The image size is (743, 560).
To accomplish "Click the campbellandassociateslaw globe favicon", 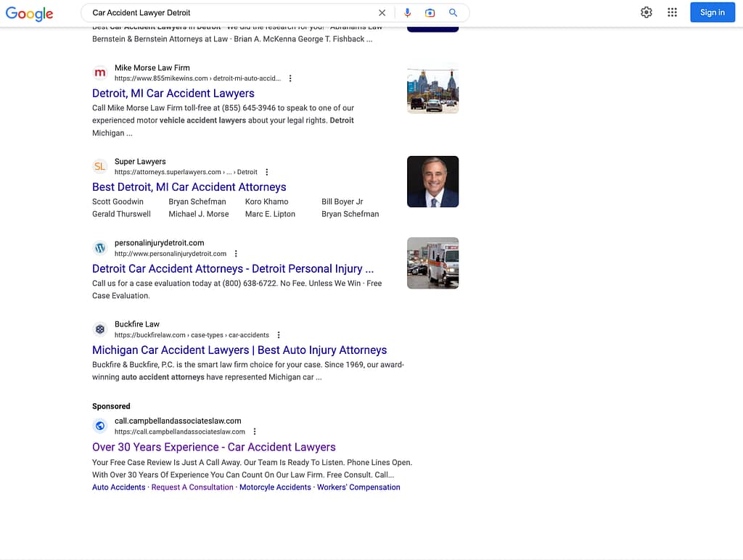I will click(x=100, y=426).
